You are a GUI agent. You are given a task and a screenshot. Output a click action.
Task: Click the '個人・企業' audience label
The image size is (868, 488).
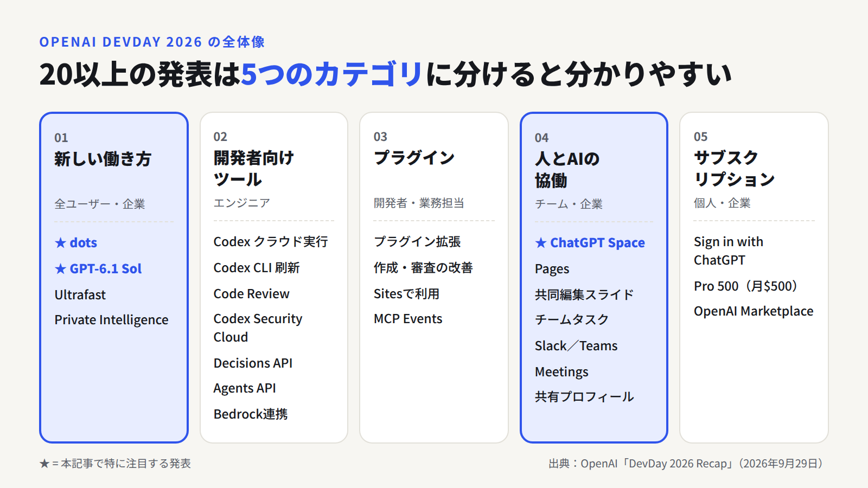[x=722, y=203]
